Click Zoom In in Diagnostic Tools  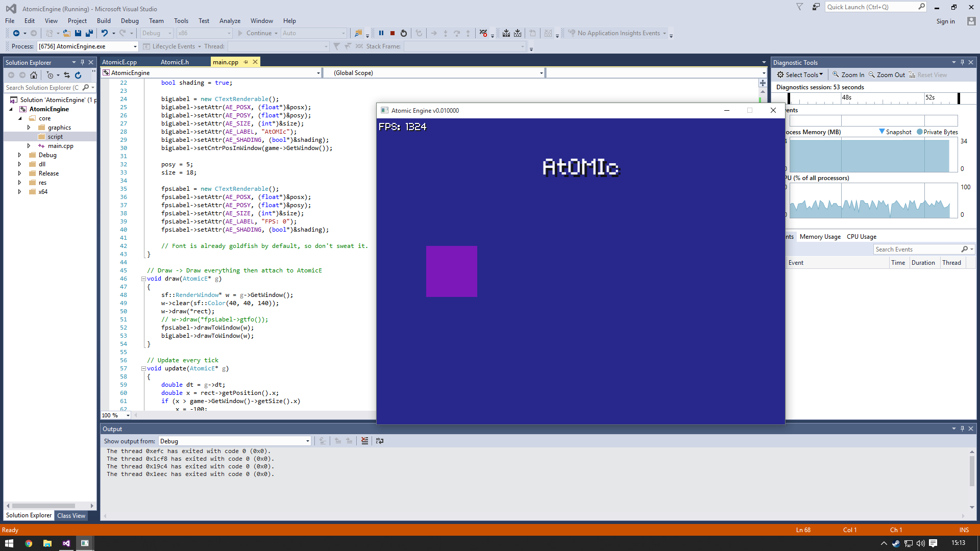point(848,75)
